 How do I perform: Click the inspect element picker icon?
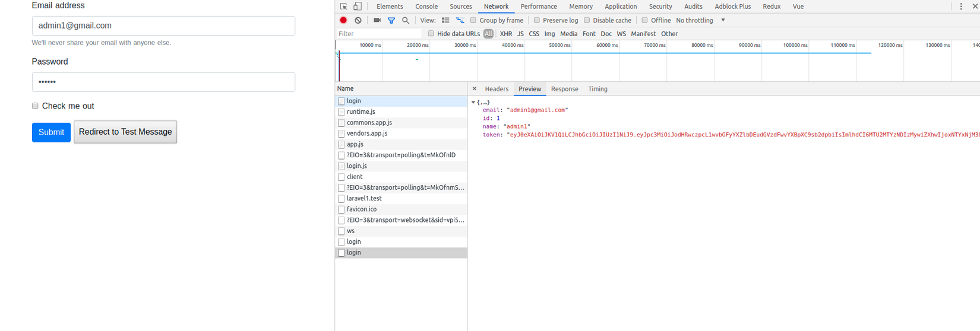(x=343, y=7)
